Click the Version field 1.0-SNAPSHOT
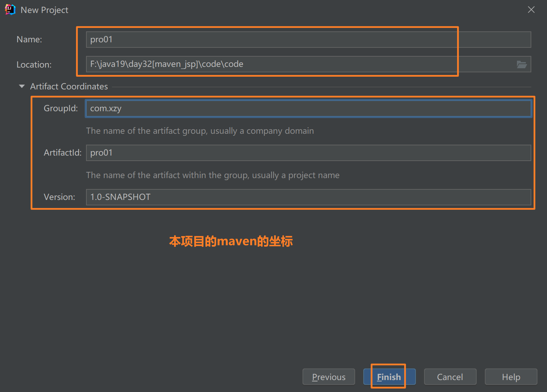The image size is (547, 392). [x=308, y=197]
